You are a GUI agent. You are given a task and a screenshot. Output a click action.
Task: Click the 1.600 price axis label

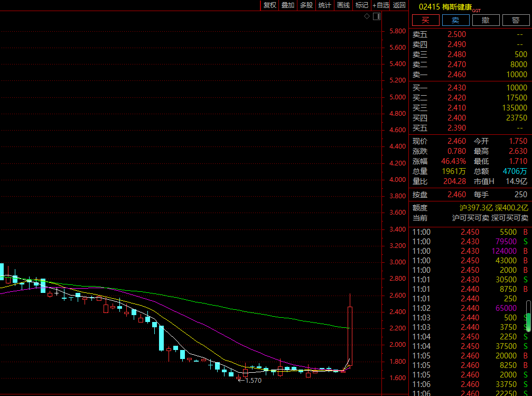coord(397,377)
